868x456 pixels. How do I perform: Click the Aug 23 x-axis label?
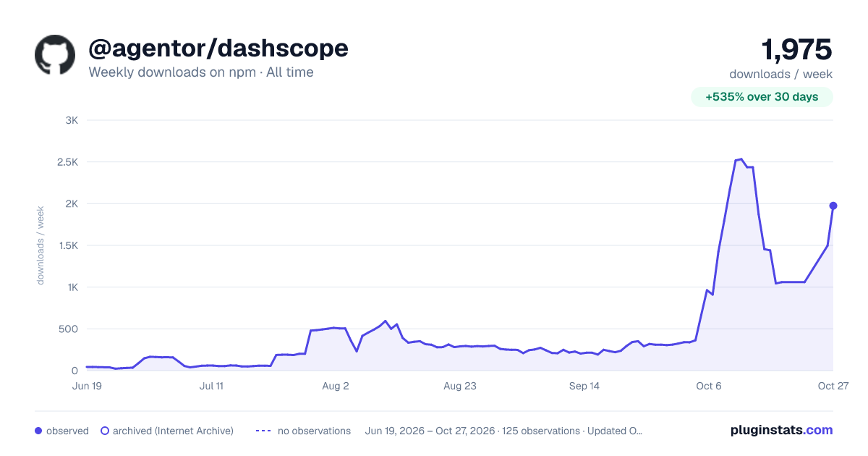point(460,386)
